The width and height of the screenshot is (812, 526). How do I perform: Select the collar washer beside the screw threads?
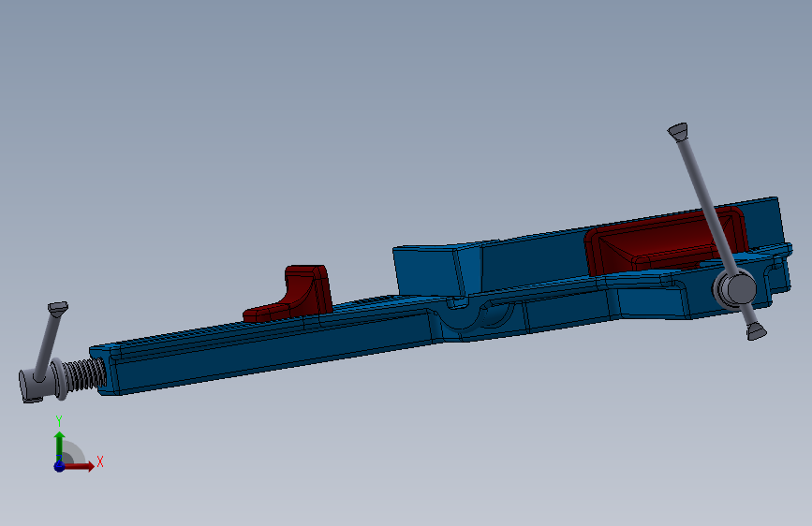(x=59, y=378)
